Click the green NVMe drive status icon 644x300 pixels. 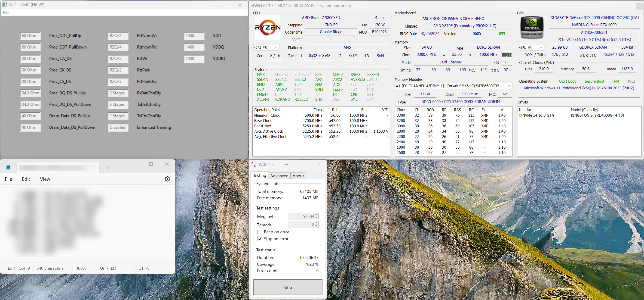coord(520,116)
